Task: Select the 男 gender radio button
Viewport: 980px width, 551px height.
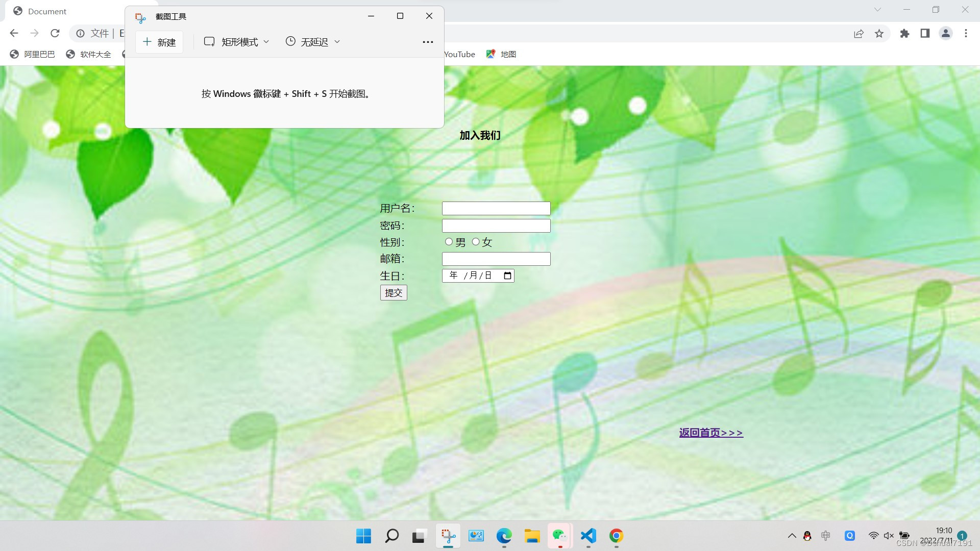Action: [449, 242]
